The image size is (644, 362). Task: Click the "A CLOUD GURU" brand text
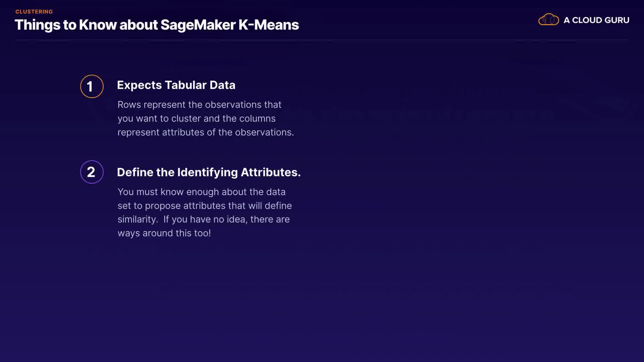click(x=596, y=20)
